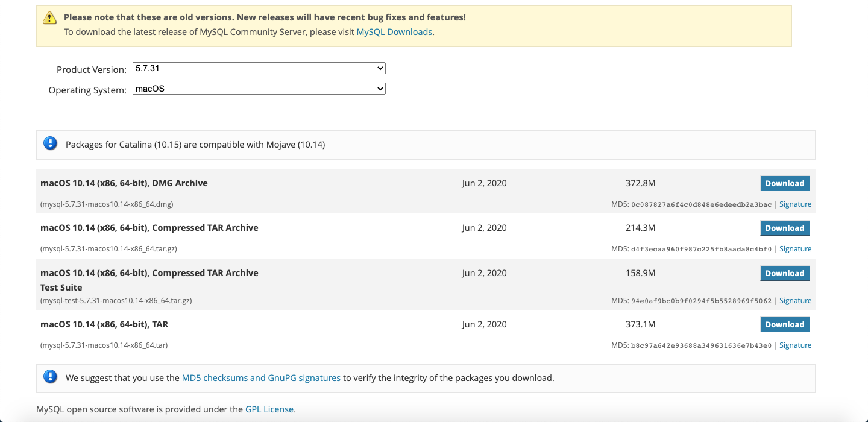Viewport: 868px width, 422px height.
Task: Open Signature link for Compressed TAR Archive
Action: [795, 249]
